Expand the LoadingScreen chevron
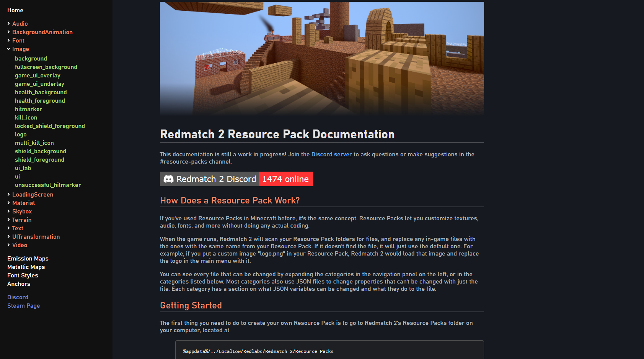This screenshot has width=644, height=359. [x=8, y=194]
